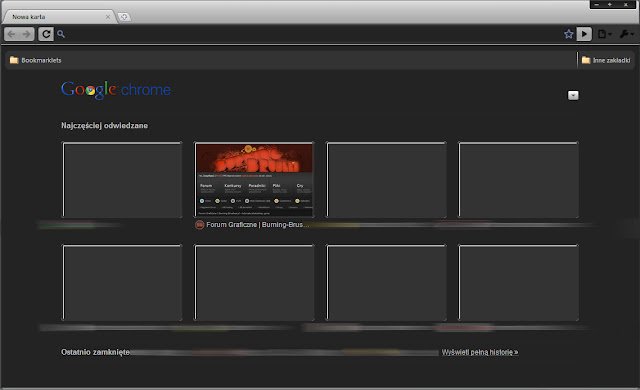Open a new tab with plus button
The image size is (640, 390).
pos(124,17)
